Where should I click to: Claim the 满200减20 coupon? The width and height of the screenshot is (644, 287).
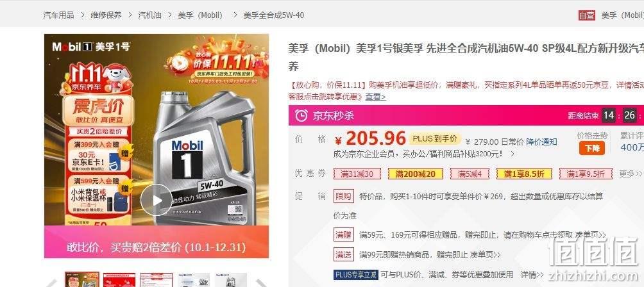pyautogui.click(x=415, y=174)
